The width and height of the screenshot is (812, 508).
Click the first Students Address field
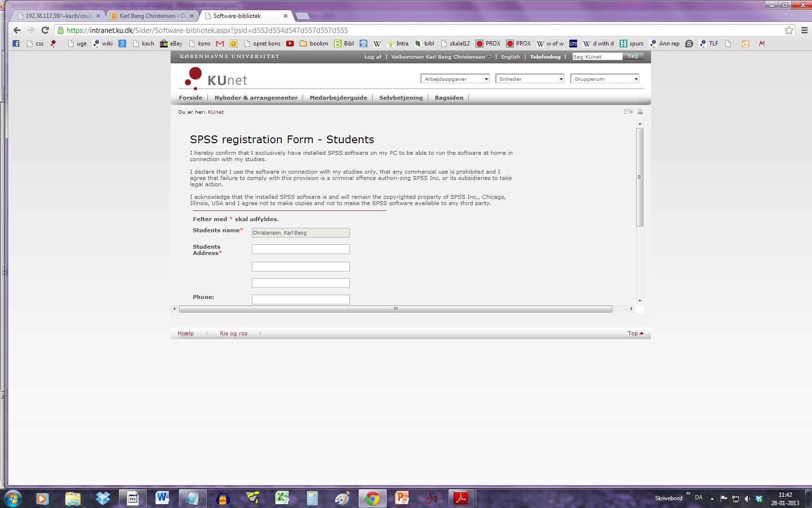[301, 249]
